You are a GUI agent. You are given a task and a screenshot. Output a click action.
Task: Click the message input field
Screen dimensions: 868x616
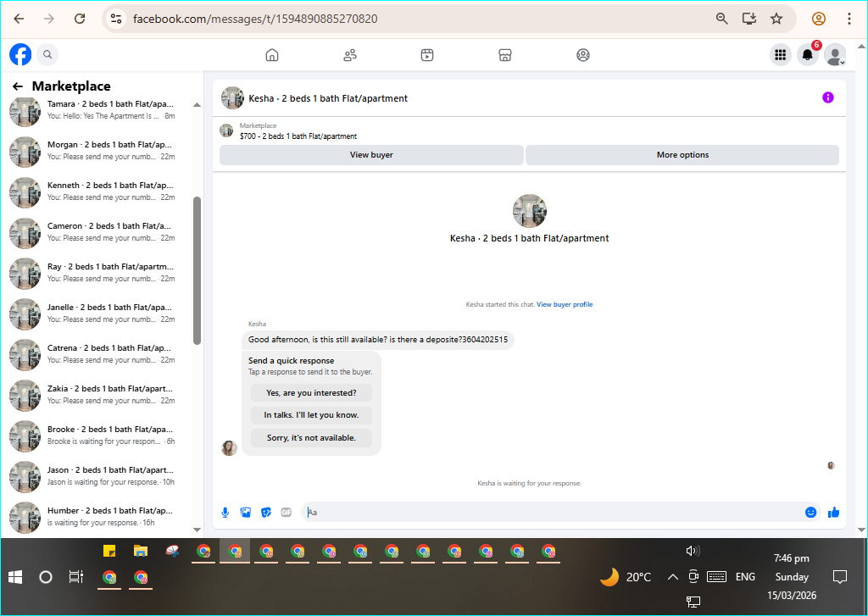tap(554, 513)
